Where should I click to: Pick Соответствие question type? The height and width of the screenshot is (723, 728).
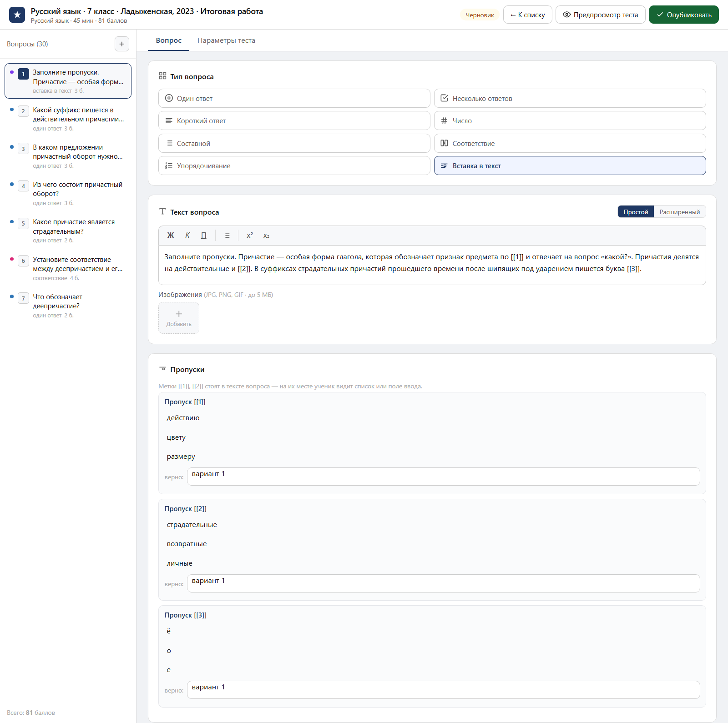[570, 143]
